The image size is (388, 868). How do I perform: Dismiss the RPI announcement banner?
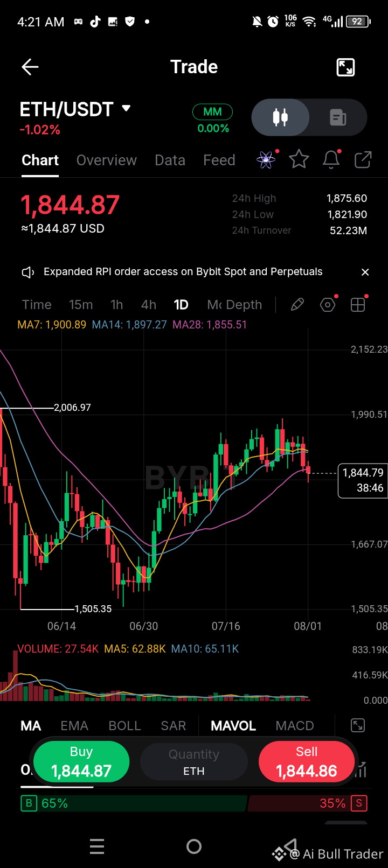[365, 272]
